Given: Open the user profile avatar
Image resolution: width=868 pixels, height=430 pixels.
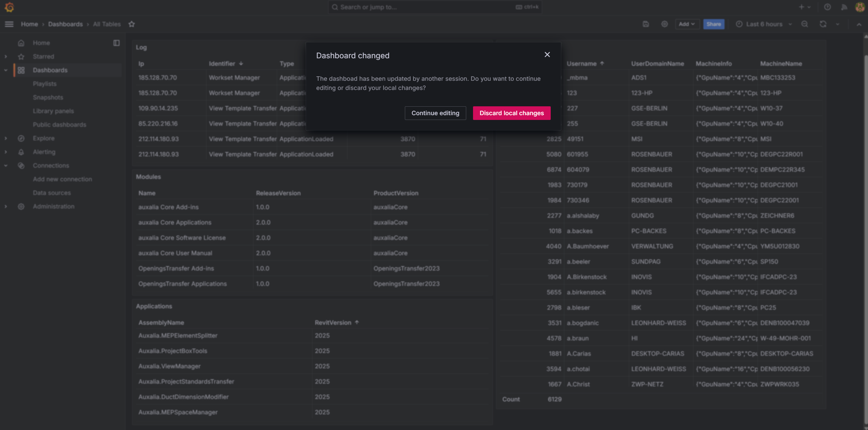Looking at the screenshot, I should pos(860,7).
